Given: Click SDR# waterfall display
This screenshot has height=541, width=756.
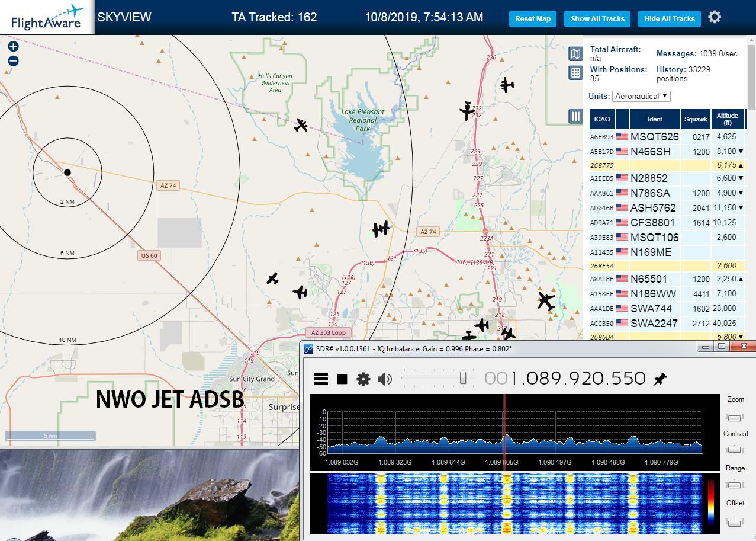Looking at the screenshot, I should [x=514, y=503].
